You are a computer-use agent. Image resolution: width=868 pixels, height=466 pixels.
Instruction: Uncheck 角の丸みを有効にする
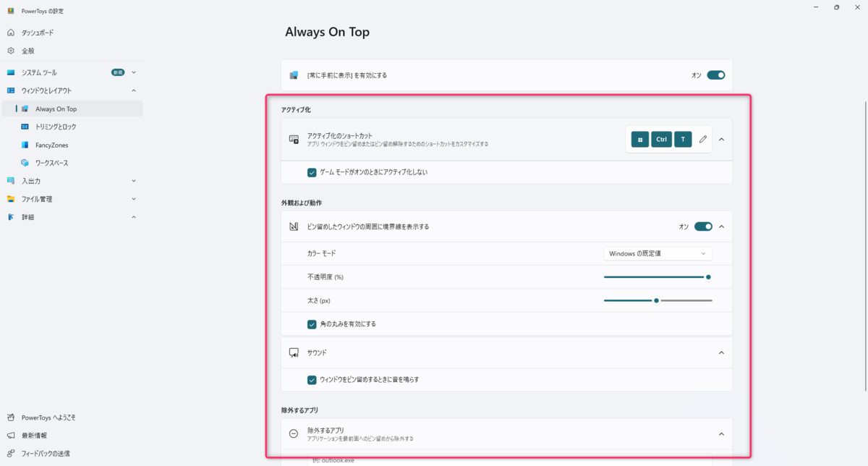(x=312, y=324)
